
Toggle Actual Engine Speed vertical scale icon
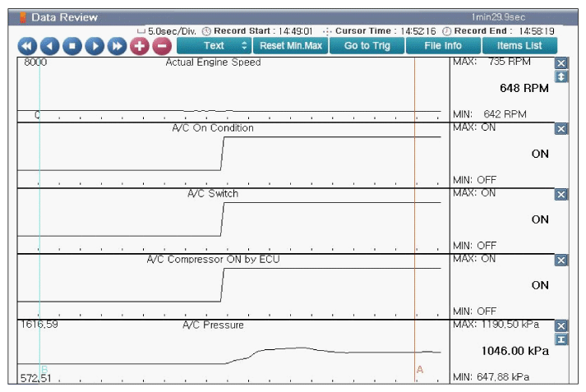[561, 76]
